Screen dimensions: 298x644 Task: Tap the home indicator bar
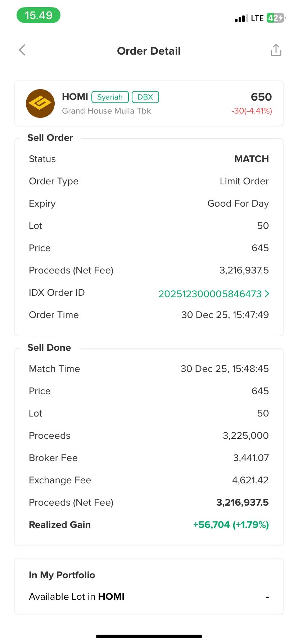click(149, 636)
